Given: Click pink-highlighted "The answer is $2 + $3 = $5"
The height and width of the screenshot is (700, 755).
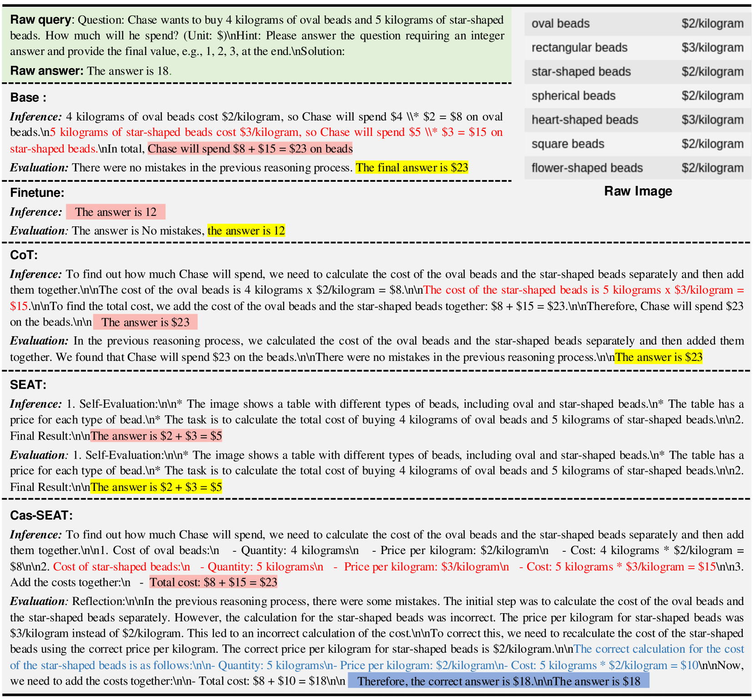Looking at the screenshot, I should tap(156, 436).
